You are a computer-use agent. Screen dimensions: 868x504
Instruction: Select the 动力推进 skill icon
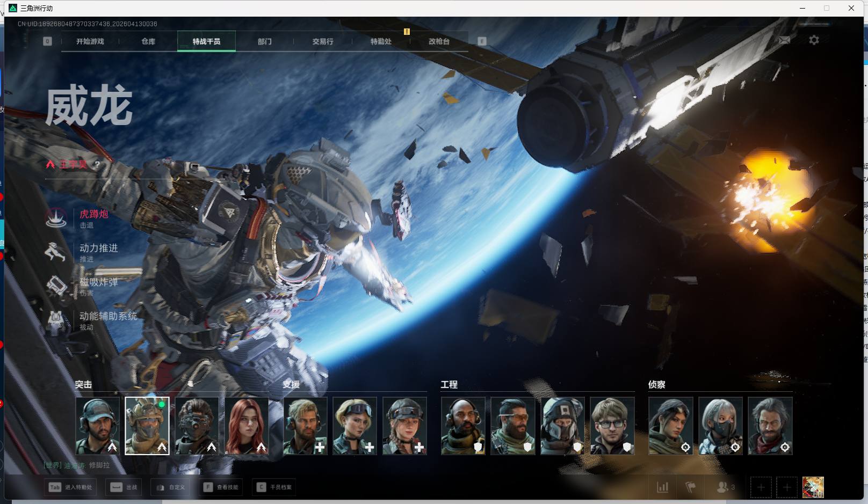coord(56,252)
